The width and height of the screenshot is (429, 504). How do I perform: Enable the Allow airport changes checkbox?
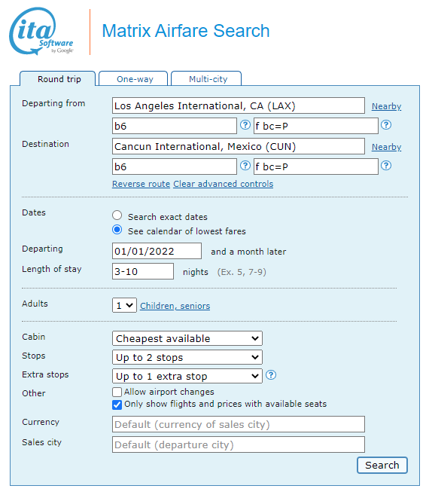(117, 393)
